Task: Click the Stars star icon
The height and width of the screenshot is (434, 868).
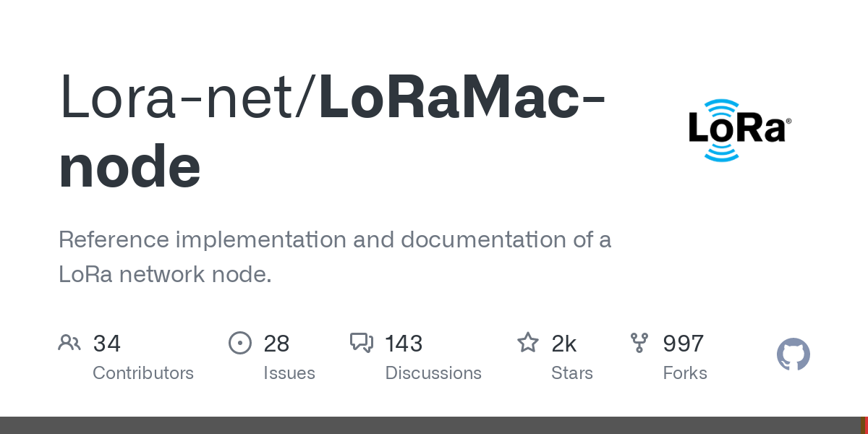Action: click(x=528, y=343)
